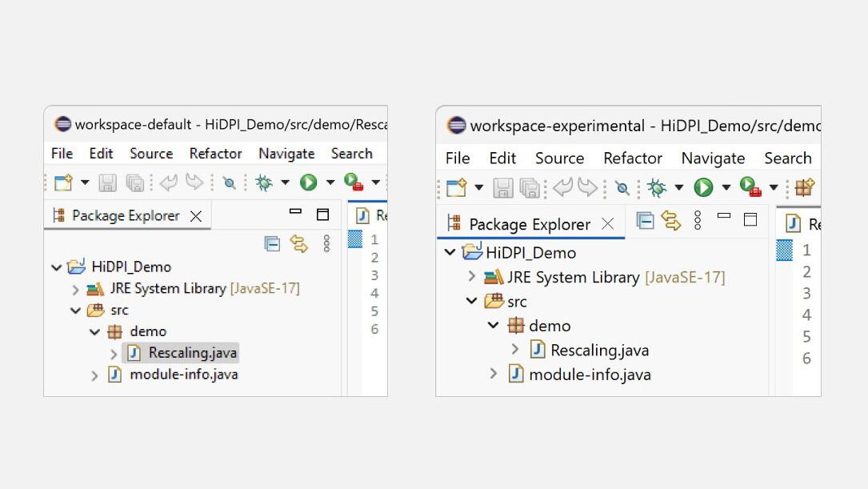Click Save All icon in workspace-experimental toolbar
The image size is (868, 489).
[x=530, y=188]
